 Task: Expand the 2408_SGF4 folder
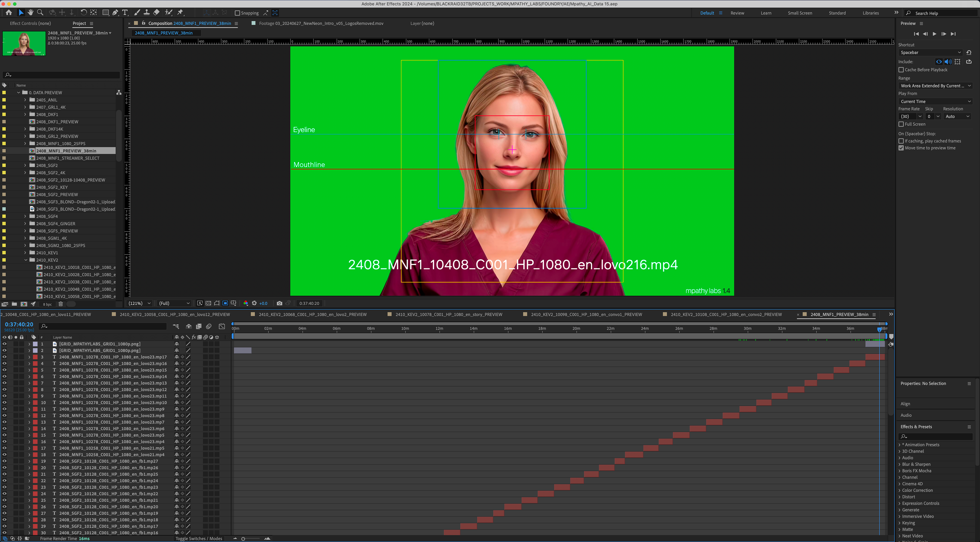26,216
